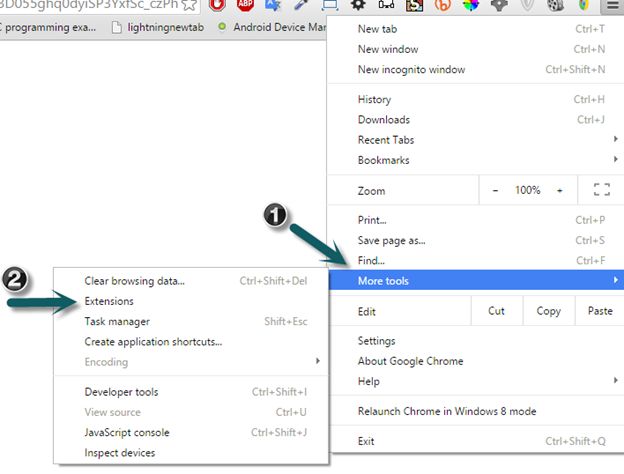
Task: Open the Android Device Manager bookmark
Action: tap(272, 27)
